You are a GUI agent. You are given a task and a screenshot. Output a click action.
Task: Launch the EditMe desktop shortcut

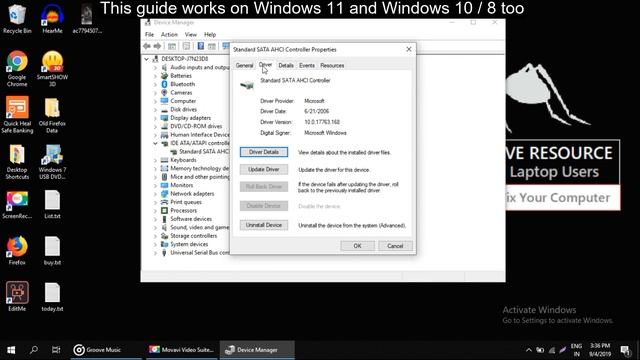[17, 297]
